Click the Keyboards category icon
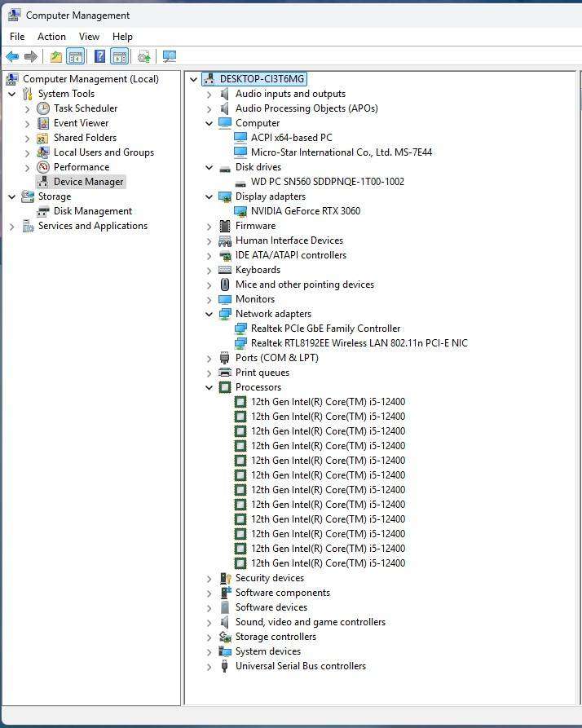The image size is (582, 728). (x=225, y=270)
